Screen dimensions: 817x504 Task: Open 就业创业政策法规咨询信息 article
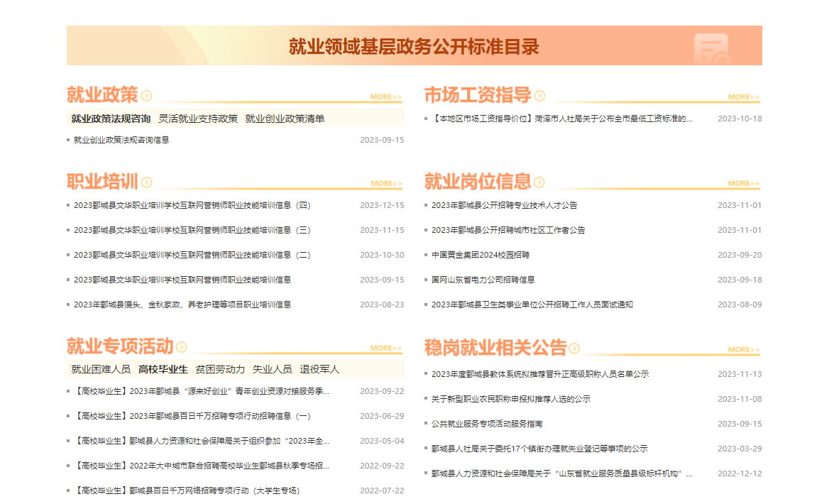[121, 141]
